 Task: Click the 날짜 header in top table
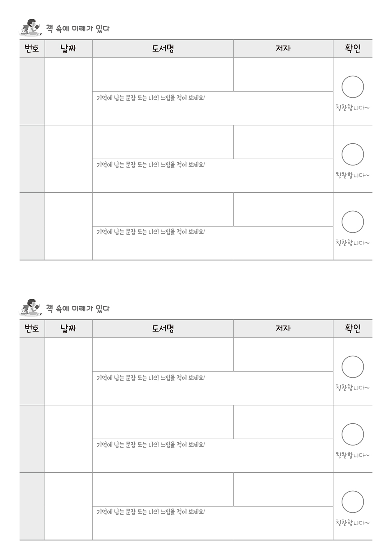pos(68,48)
